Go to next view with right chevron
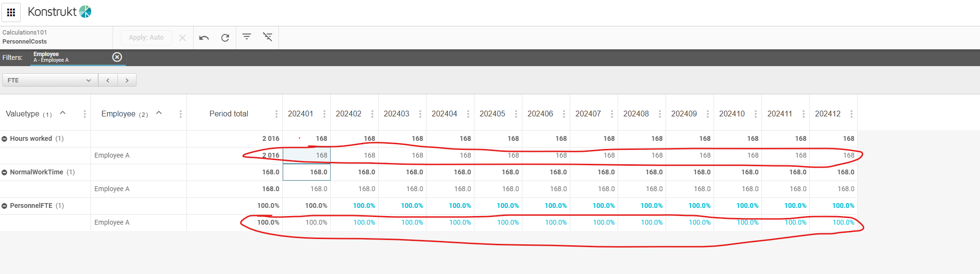The height and width of the screenshot is (274, 980). pyautogui.click(x=127, y=80)
